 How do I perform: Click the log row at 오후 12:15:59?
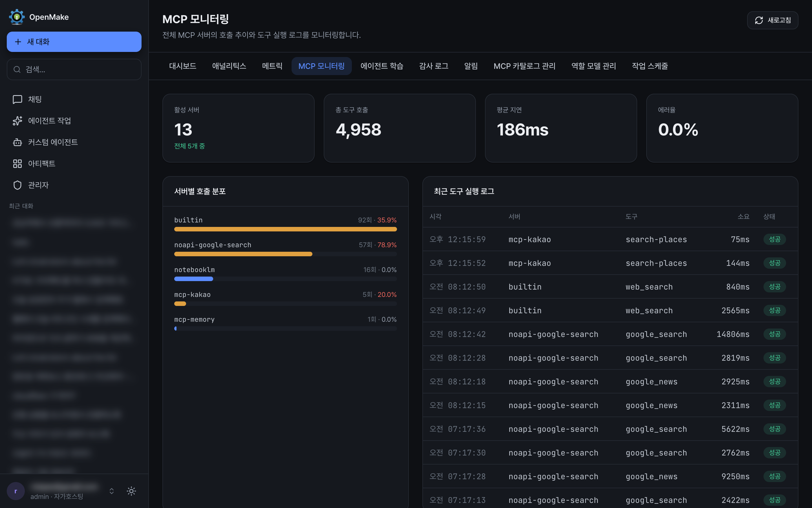[610, 239]
